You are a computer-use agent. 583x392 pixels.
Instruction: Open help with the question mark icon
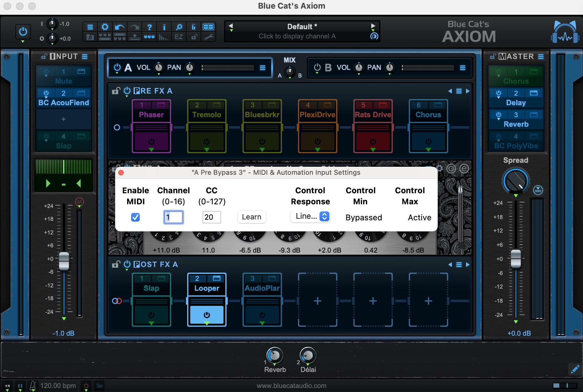(149, 27)
